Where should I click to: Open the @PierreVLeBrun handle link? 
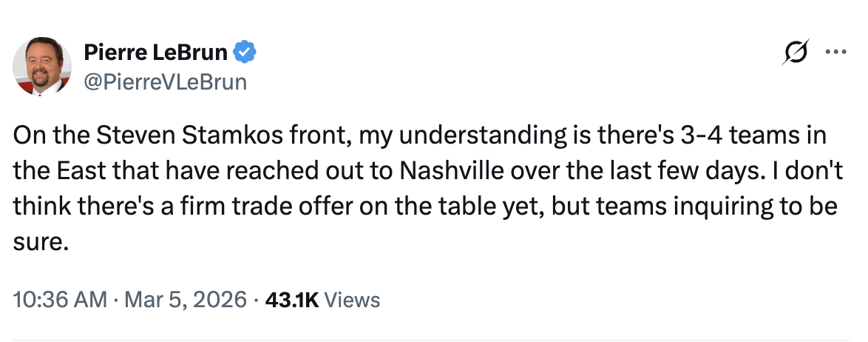[165, 81]
